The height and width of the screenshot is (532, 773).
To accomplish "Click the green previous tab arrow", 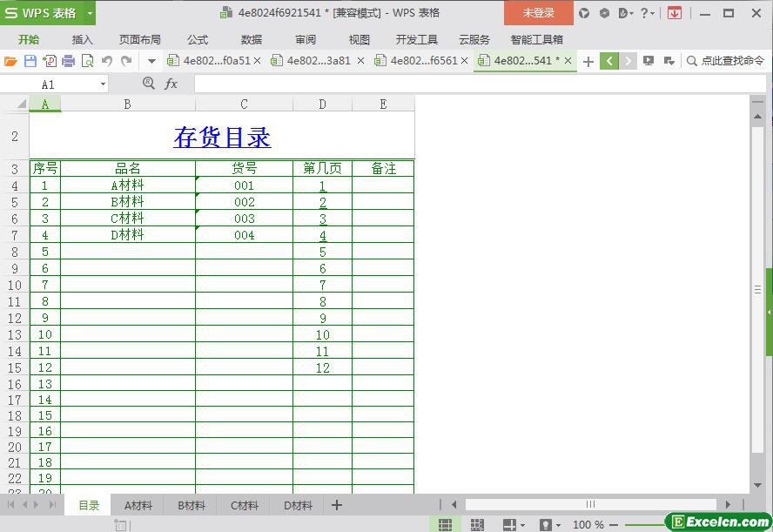I will coord(609,61).
